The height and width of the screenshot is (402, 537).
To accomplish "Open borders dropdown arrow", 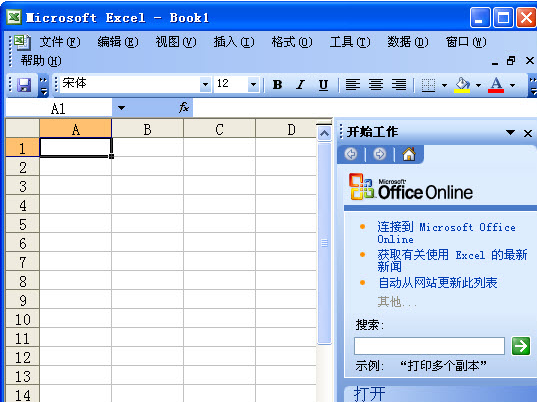I will 444,85.
